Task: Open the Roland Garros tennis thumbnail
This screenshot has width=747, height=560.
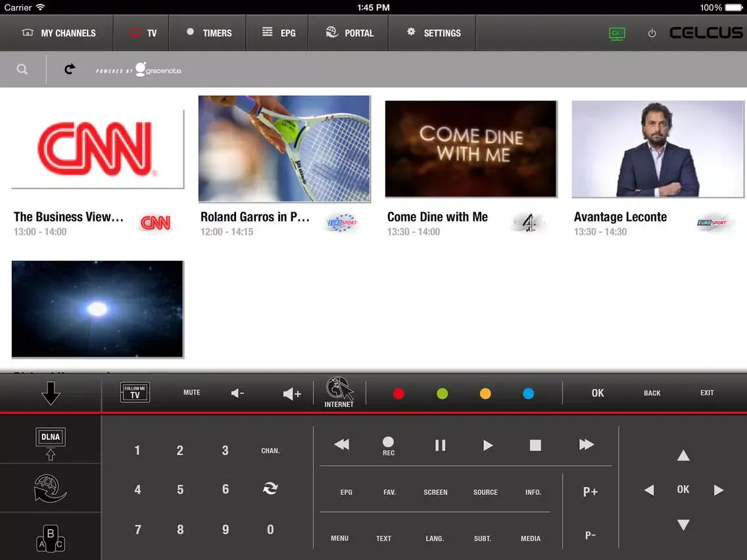Action: [x=285, y=149]
